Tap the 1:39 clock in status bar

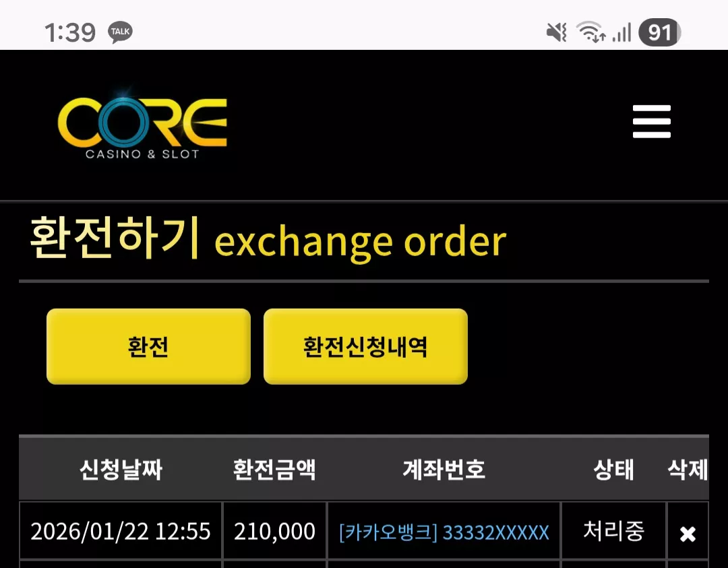[69, 32]
